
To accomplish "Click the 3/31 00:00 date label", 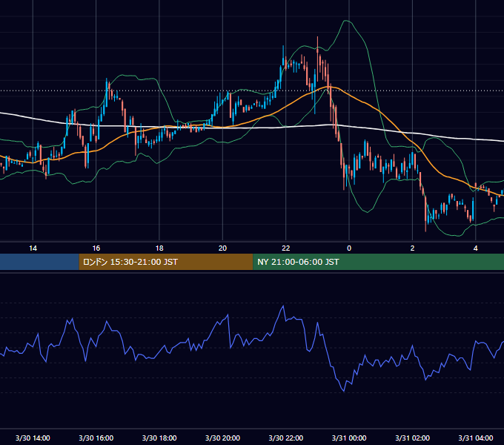I will [x=349, y=438].
